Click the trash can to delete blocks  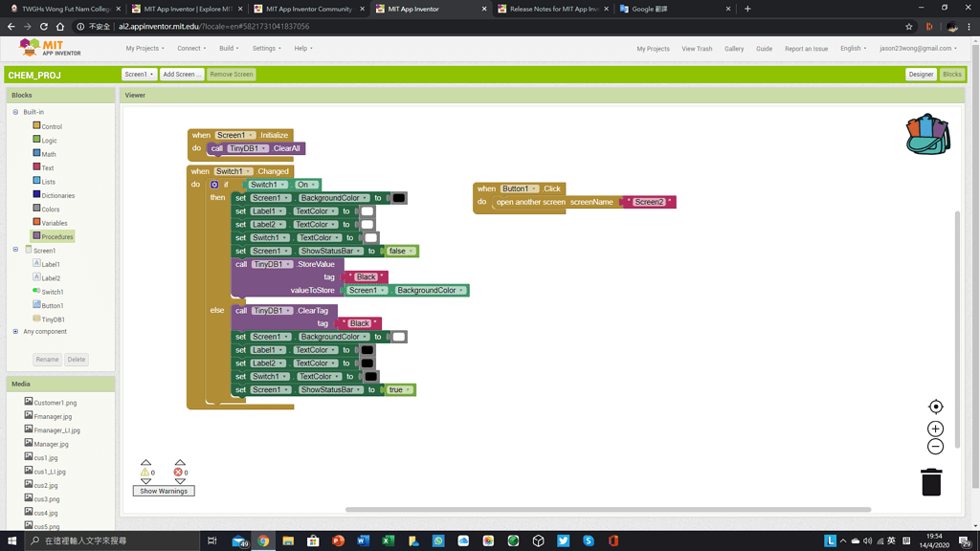click(932, 484)
